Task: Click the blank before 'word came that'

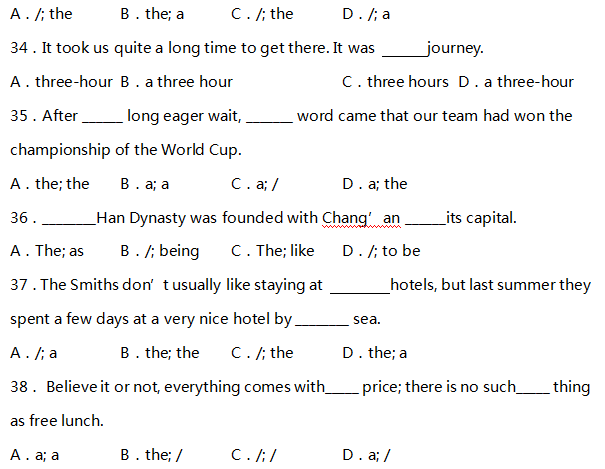Action: pyautogui.click(x=269, y=117)
